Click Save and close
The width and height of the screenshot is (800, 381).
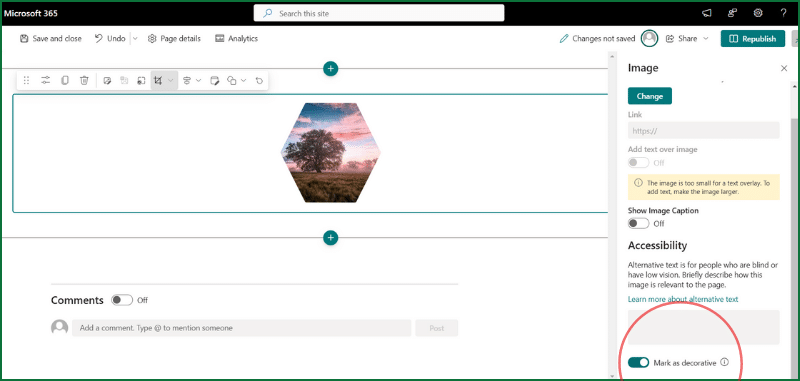click(x=51, y=39)
